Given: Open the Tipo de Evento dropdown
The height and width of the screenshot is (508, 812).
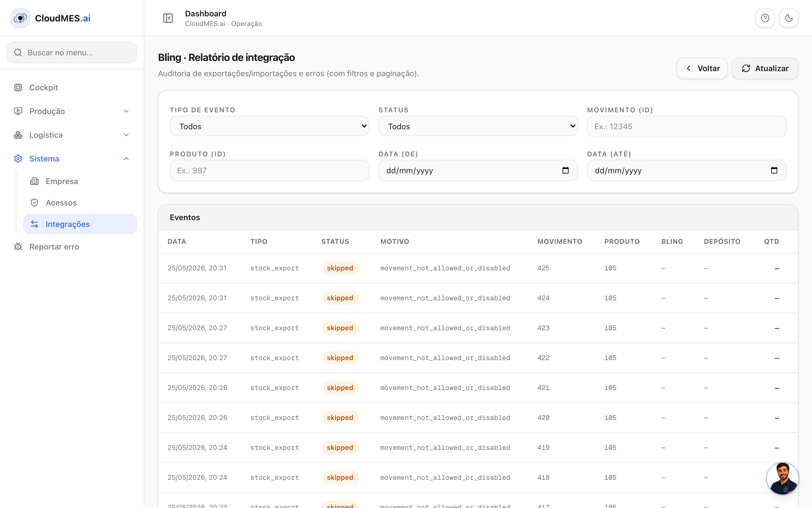Looking at the screenshot, I should click(x=270, y=126).
